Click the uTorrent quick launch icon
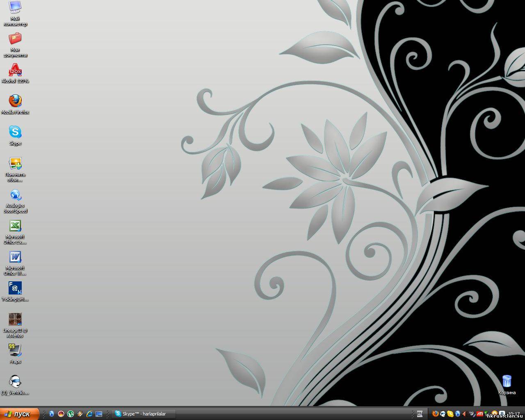This screenshot has height=420, width=525. tap(71, 414)
